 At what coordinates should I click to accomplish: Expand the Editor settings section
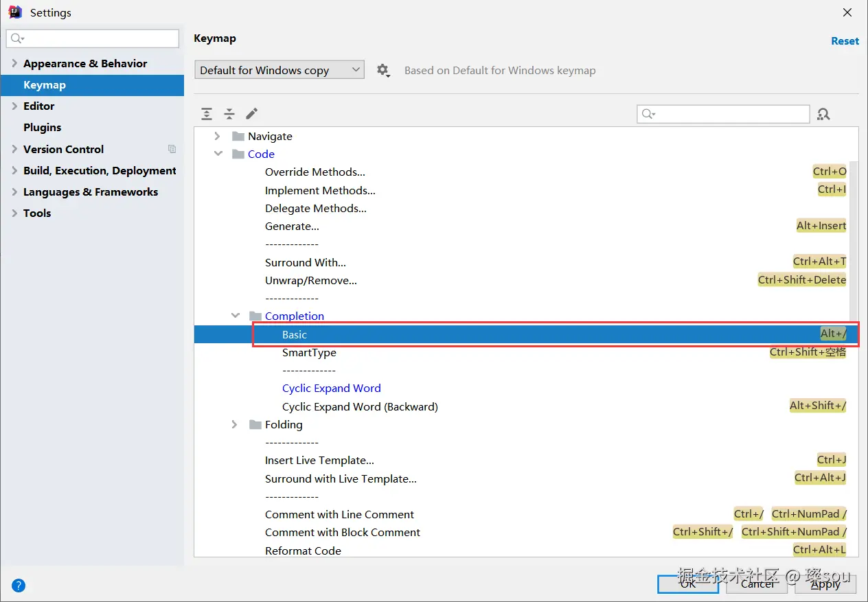point(14,106)
